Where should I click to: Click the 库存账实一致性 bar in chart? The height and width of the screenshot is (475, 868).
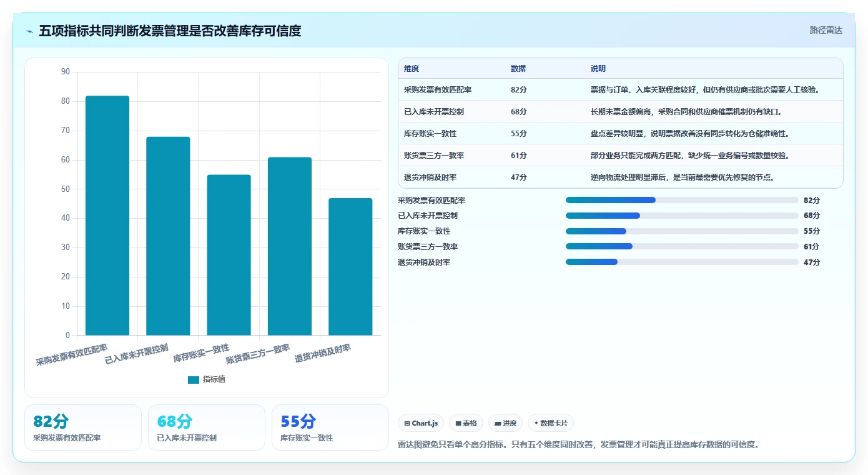[x=229, y=255]
